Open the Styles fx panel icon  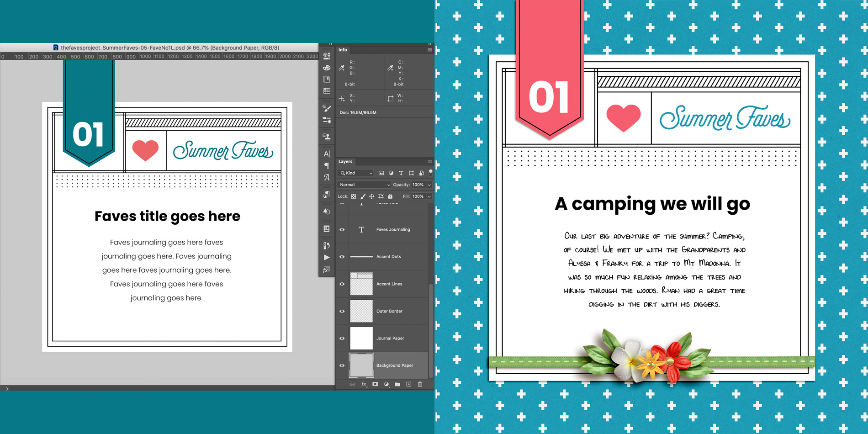pos(326,270)
